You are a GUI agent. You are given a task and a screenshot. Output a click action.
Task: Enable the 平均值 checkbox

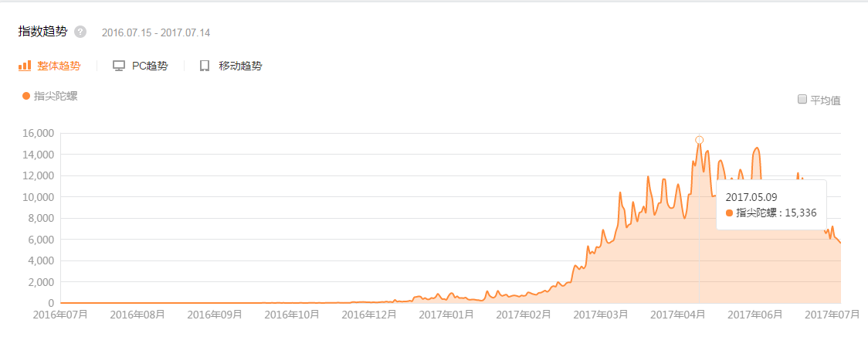point(802,99)
